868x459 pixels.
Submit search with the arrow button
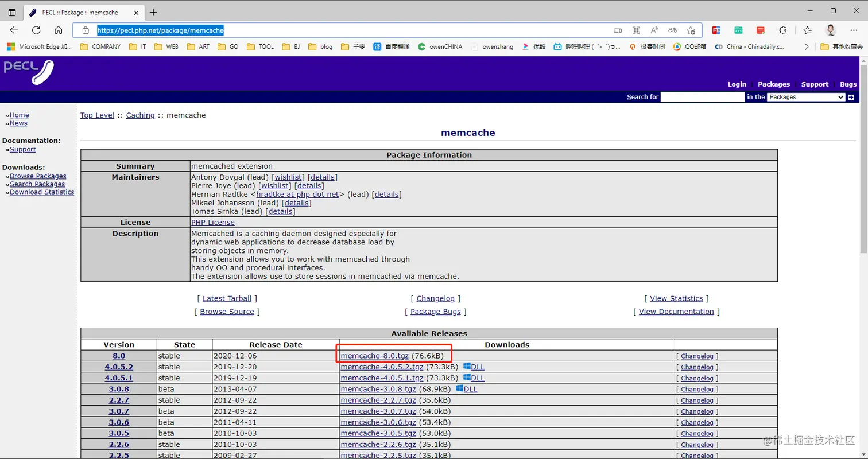851,98
